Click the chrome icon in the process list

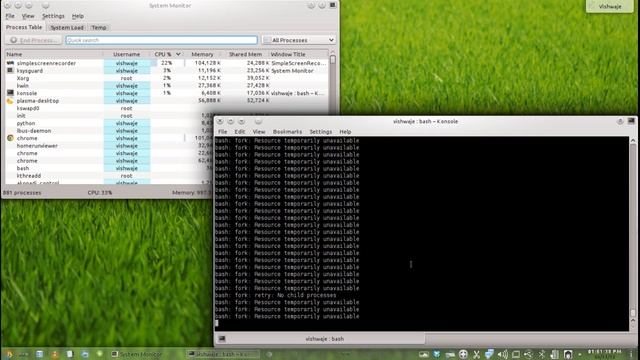10,138
